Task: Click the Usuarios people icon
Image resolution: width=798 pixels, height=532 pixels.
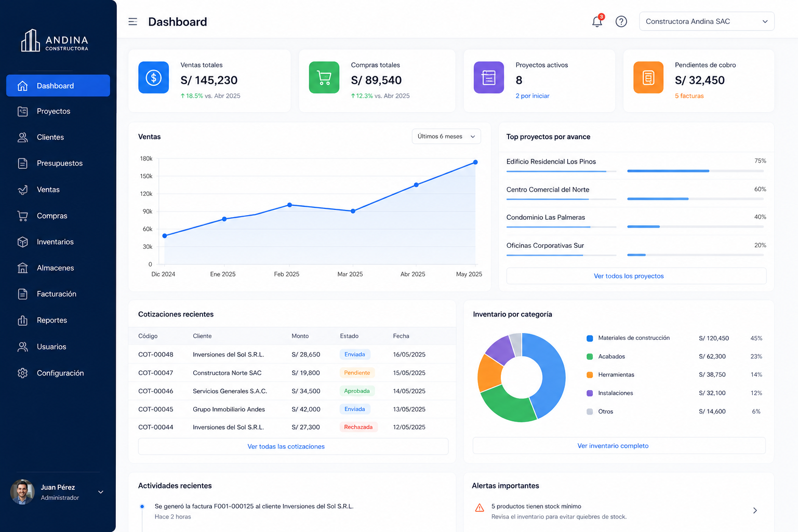Action: pyautogui.click(x=22, y=347)
